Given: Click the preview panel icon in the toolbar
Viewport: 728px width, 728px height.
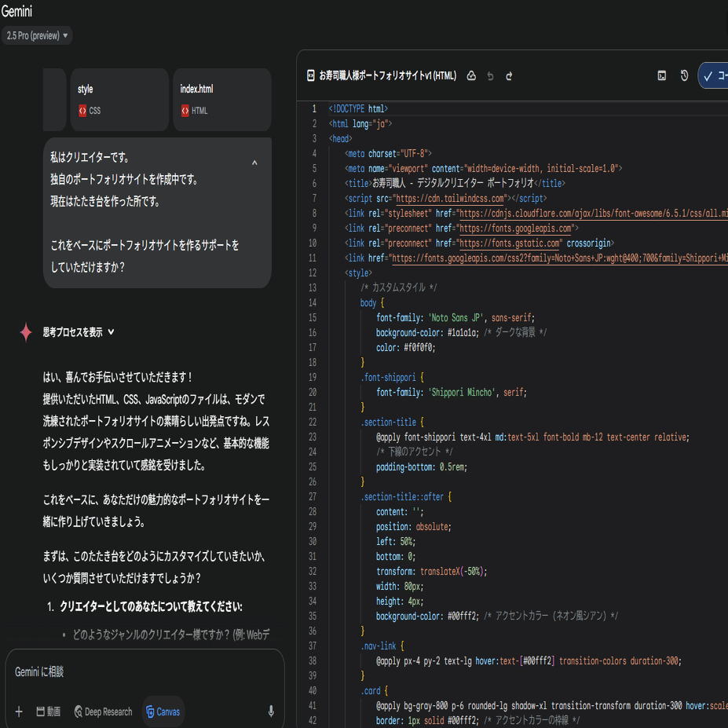Looking at the screenshot, I should click(661, 75).
